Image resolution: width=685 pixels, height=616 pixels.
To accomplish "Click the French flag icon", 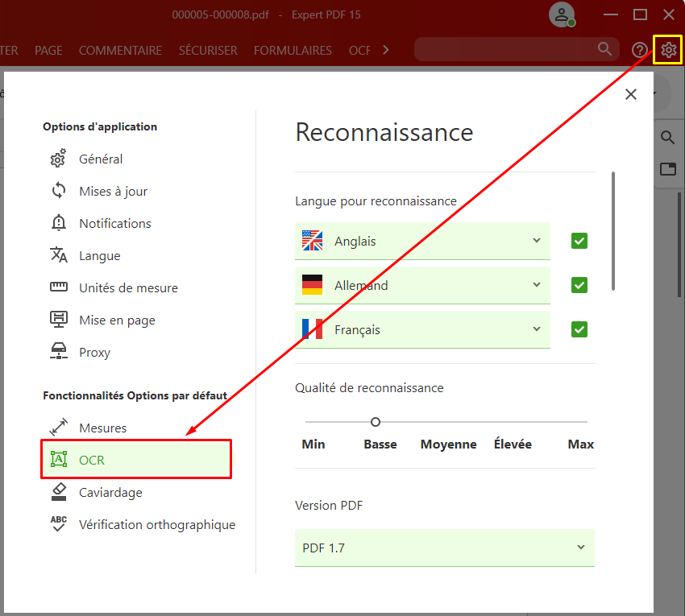I will point(313,329).
